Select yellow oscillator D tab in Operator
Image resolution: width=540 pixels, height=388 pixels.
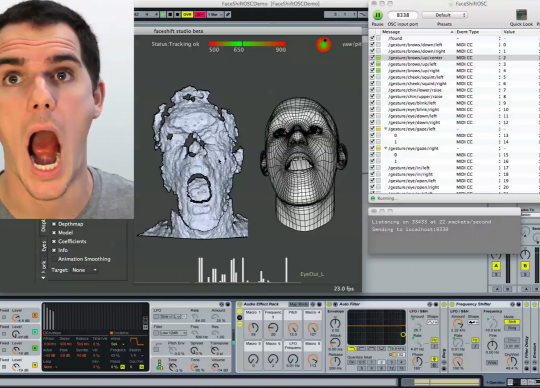(x=35, y=365)
